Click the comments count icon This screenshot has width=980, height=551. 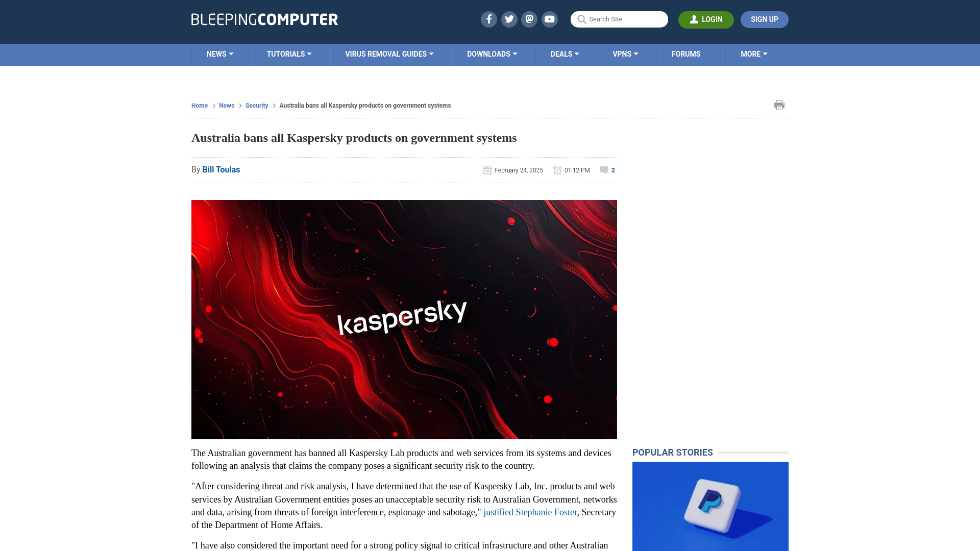[604, 169]
